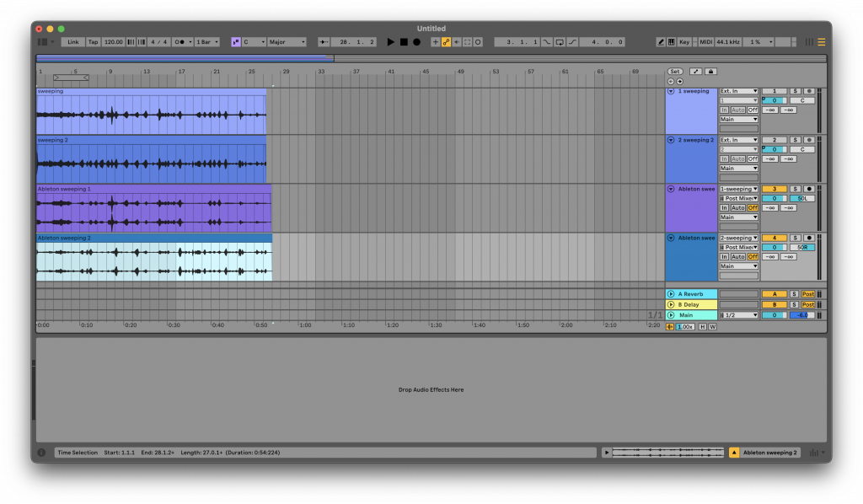Open the Post Mixer dropdown on Ableton sweeping 1
The image size is (863, 504).
[738, 199]
